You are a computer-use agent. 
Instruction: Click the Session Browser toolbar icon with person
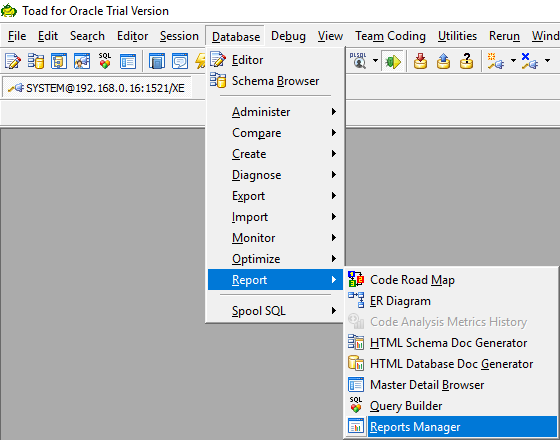coord(82,61)
